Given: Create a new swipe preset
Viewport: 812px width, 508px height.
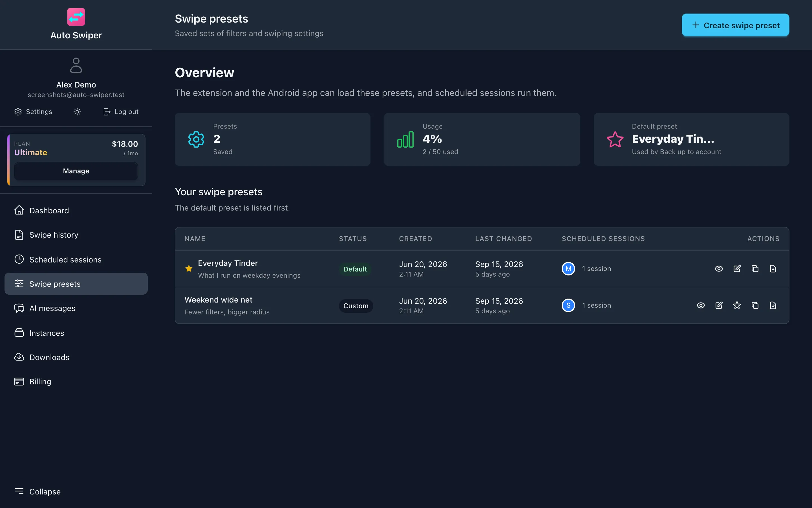Looking at the screenshot, I should click(x=736, y=25).
